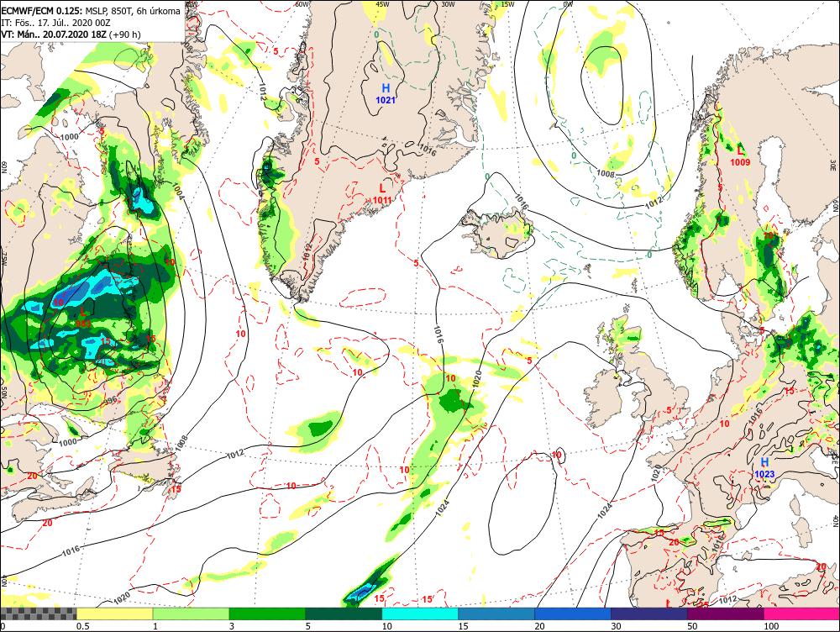Click the "3" legend scale value

[x=232, y=626]
